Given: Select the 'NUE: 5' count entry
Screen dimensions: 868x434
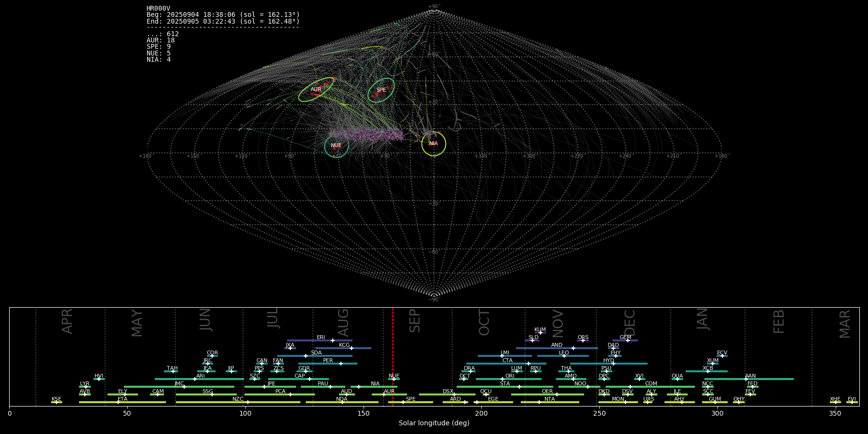Looking at the screenshot, I should [x=159, y=54].
